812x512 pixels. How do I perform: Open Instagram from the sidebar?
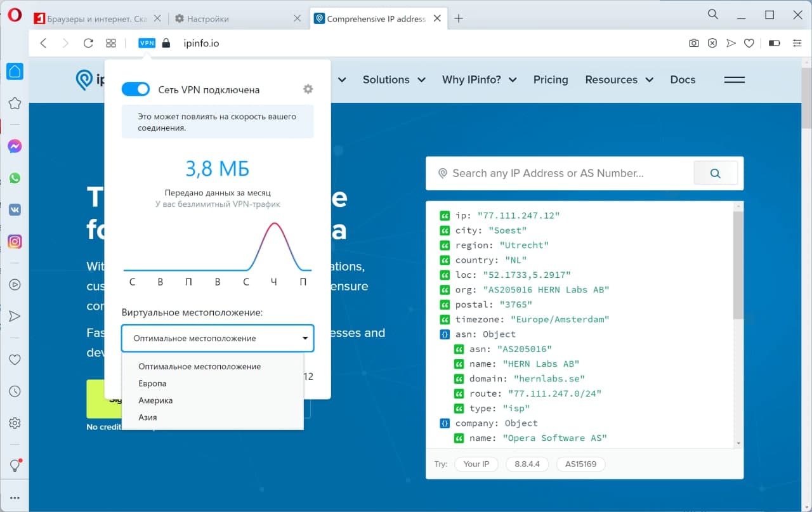pyautogui.click(x=15, y=241)
